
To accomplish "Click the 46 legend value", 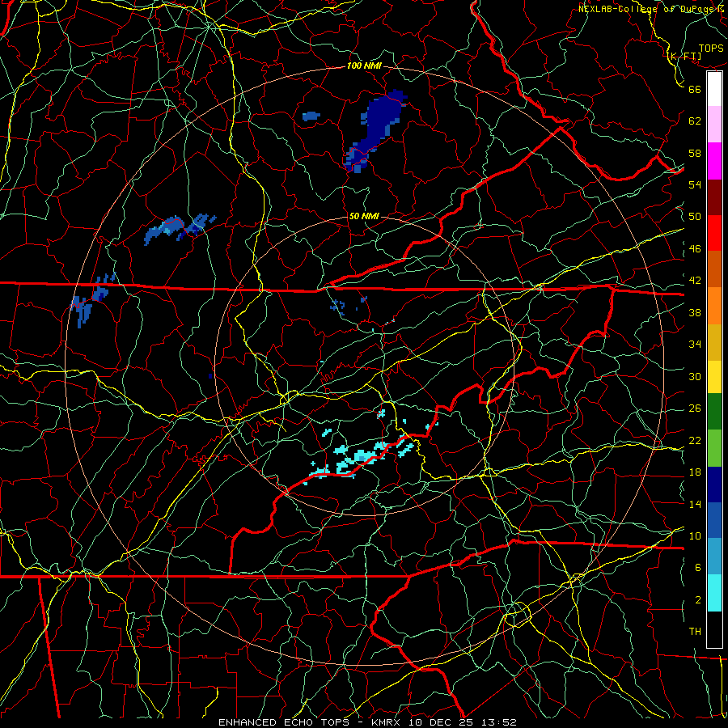I will pos(695,249).
